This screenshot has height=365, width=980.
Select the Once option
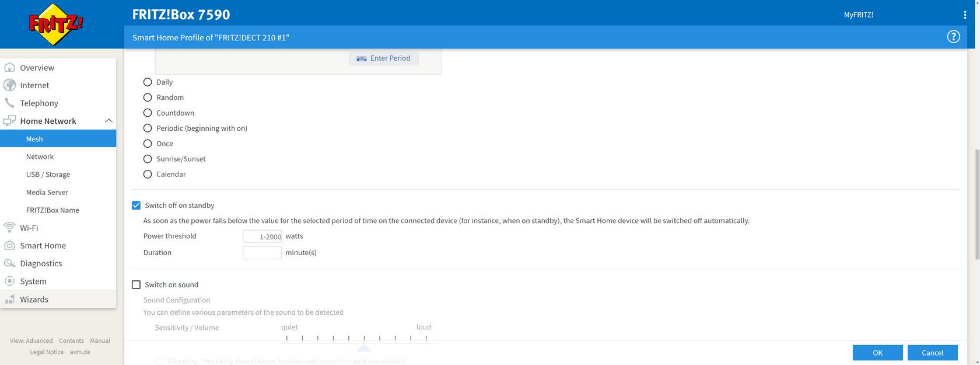pos(148,143)
